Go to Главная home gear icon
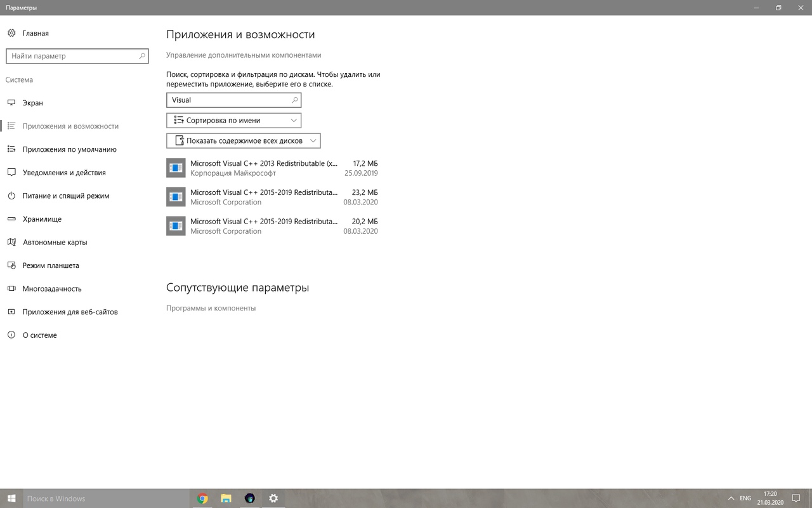This screenshot has height=508, width=812. 11,33
